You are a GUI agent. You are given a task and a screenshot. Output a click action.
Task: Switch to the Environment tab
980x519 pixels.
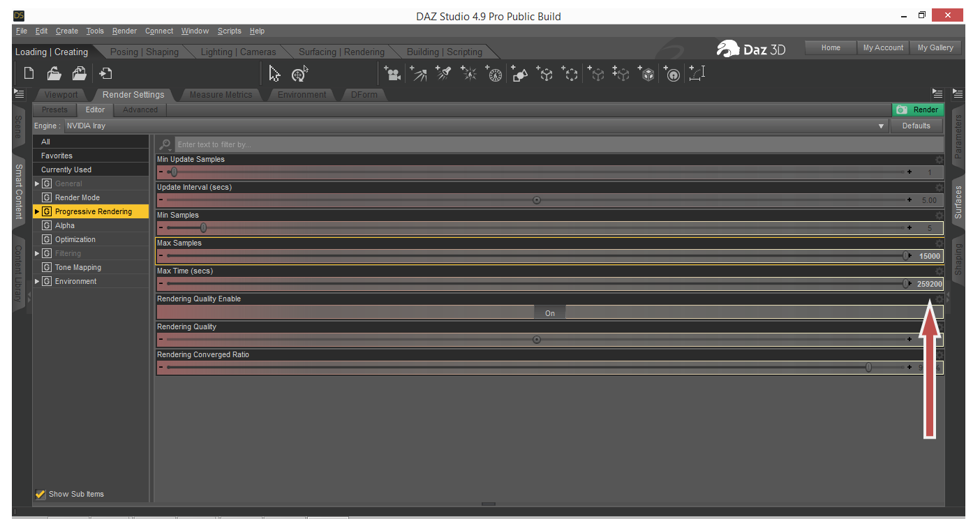pyautogui.click(x=302, y=95)
